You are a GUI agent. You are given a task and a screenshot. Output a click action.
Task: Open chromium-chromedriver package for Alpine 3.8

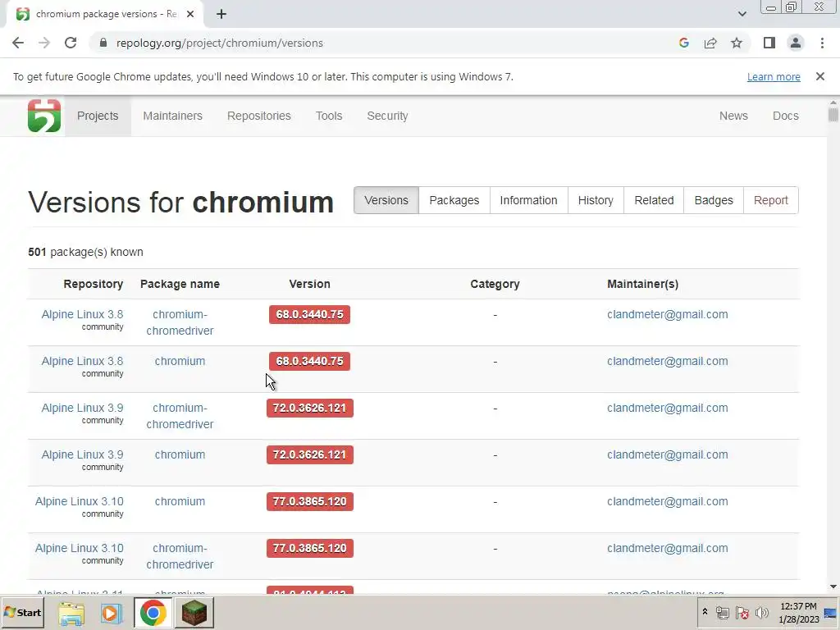[x=180, y=322]
